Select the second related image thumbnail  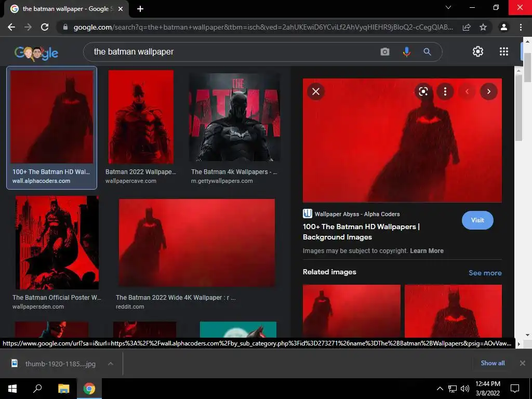click(x=453, y=311)
